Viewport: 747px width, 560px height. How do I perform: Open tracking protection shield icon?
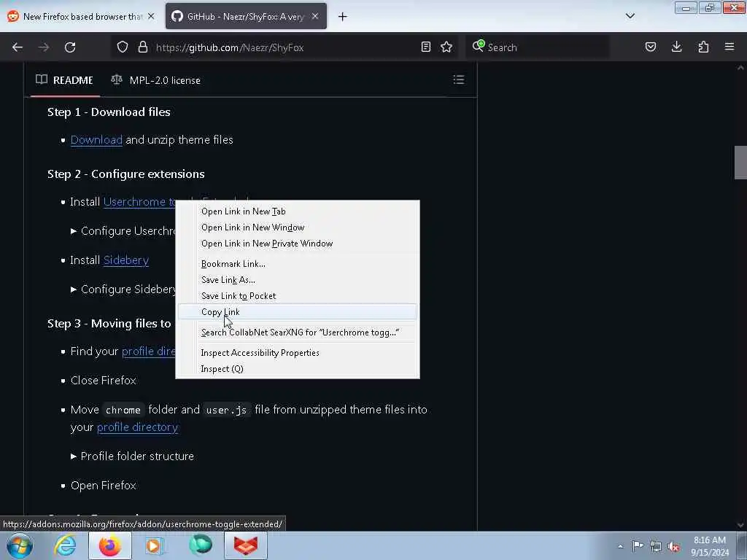[123, 47]
